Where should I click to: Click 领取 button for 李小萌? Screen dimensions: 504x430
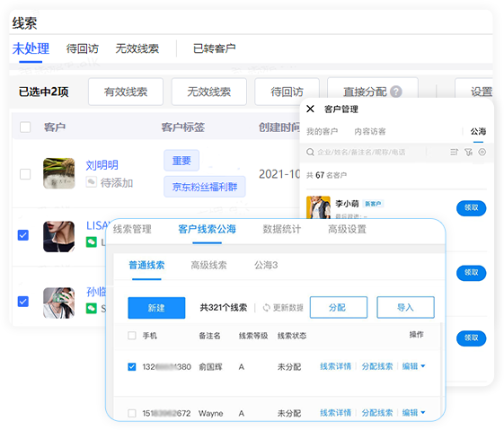pyautogui.click(x=472, y=207)
